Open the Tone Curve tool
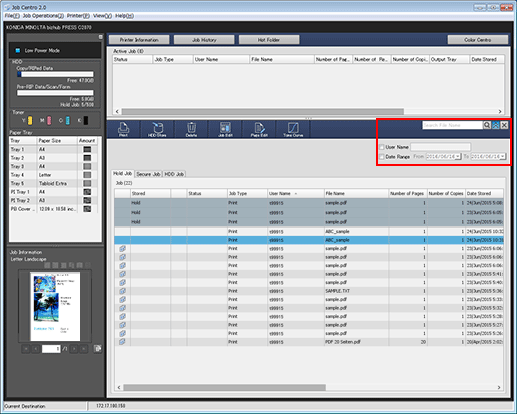517x414 pixels. [293, 129]
